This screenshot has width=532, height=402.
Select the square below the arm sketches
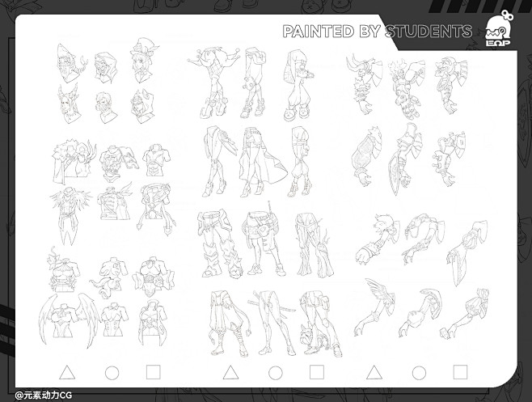[460, 372]
